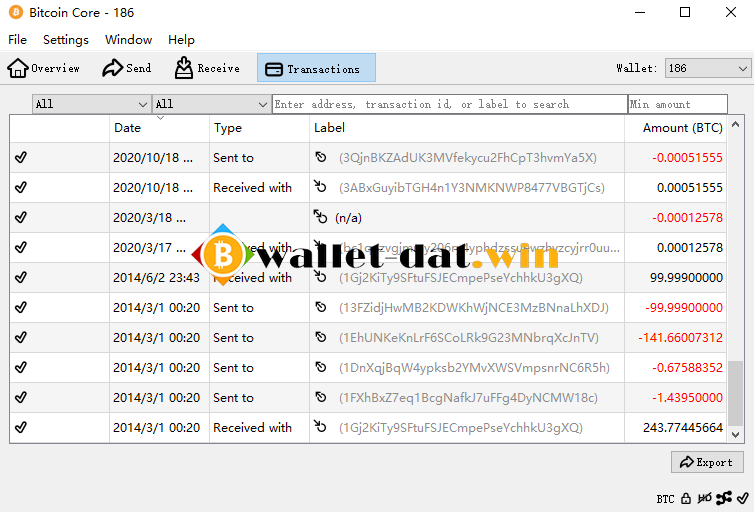Open the Window menu
Viewport: 754px width, 512px height.
pos(128,39)
